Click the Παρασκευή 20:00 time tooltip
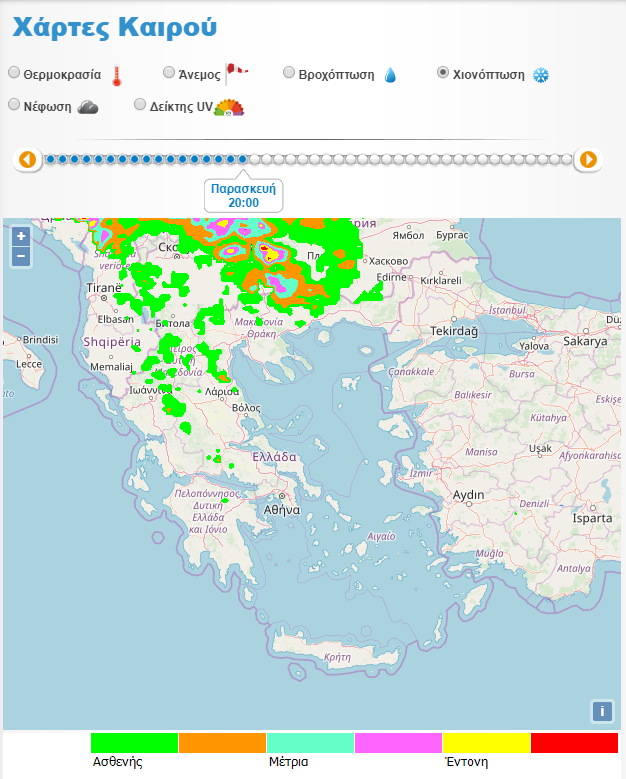Screen dimensions: 626x779 point(243,196)
